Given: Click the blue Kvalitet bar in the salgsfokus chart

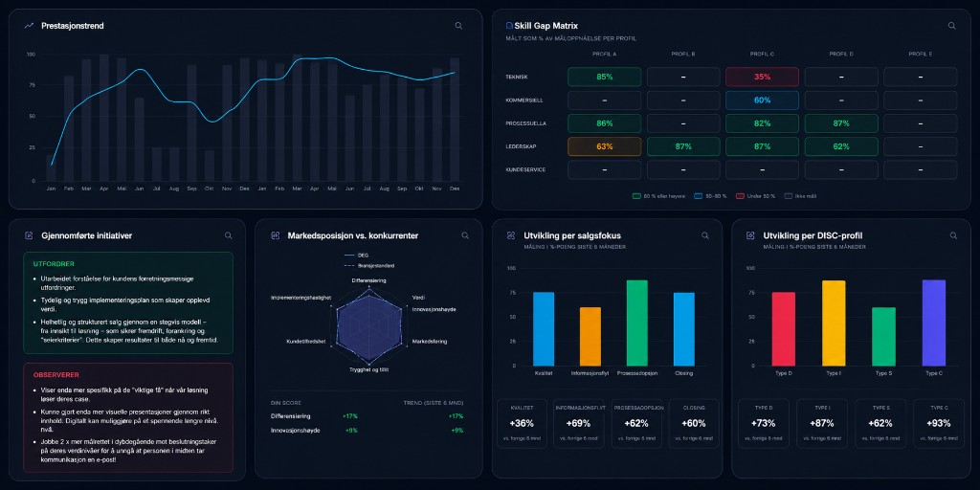Looking at the screenshot, I should point(544,329).
